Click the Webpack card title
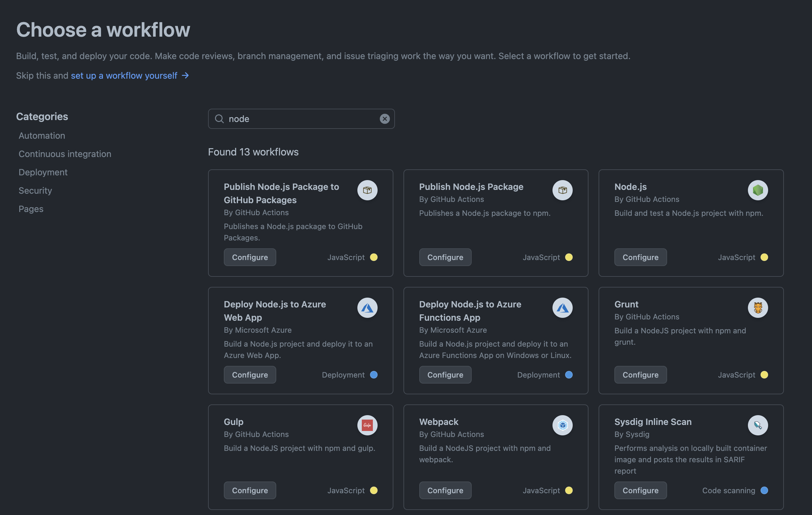This screenshot has width=812, height=515. coord(439,422)
